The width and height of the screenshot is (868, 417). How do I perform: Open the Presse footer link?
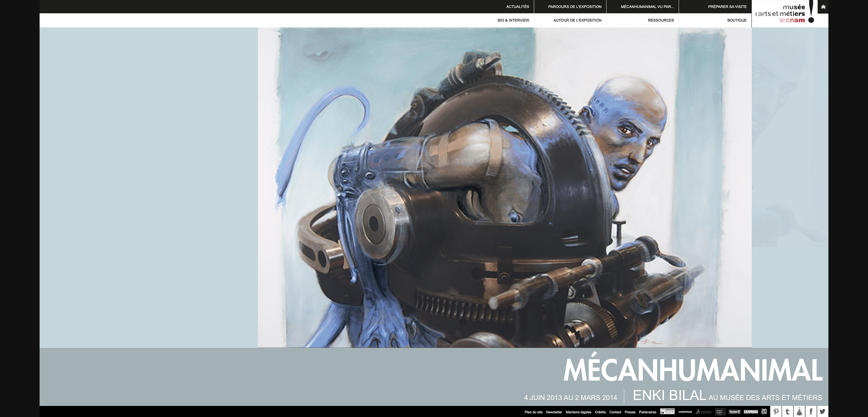point(630,412)
